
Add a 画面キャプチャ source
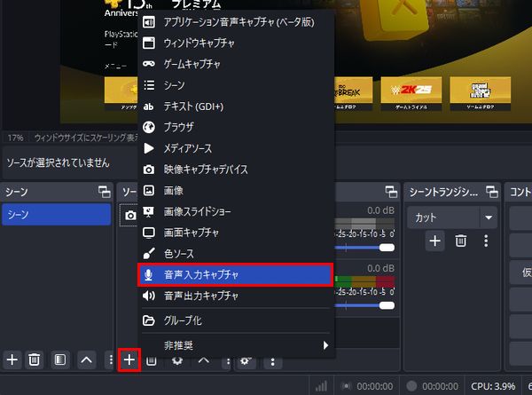tap(236, 233)
